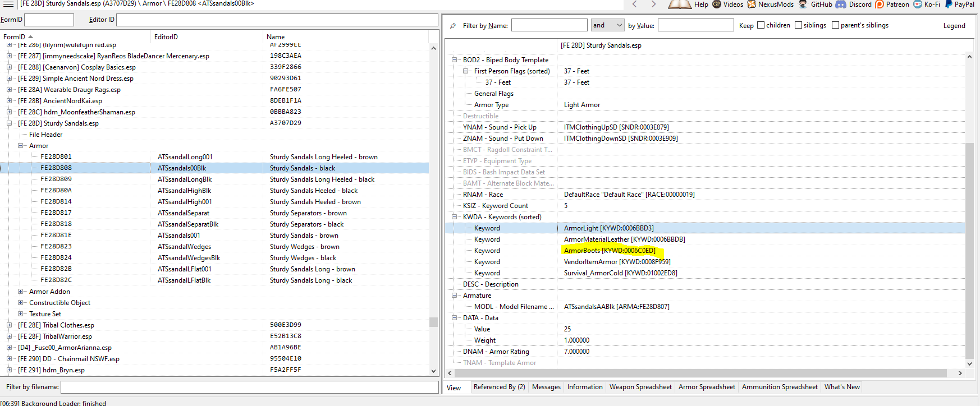Open the Weapon Spreadsheet tab
980x406 pixels.
point(640,387)
